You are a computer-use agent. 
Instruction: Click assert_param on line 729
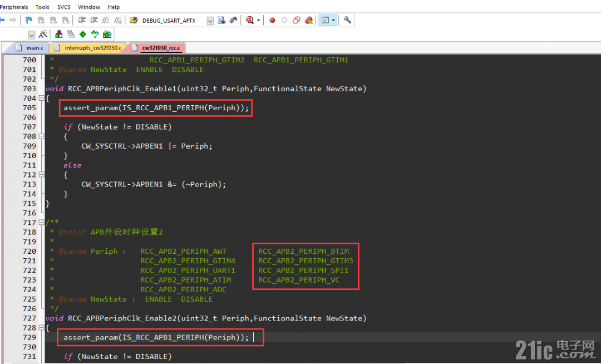click(91, 337)
